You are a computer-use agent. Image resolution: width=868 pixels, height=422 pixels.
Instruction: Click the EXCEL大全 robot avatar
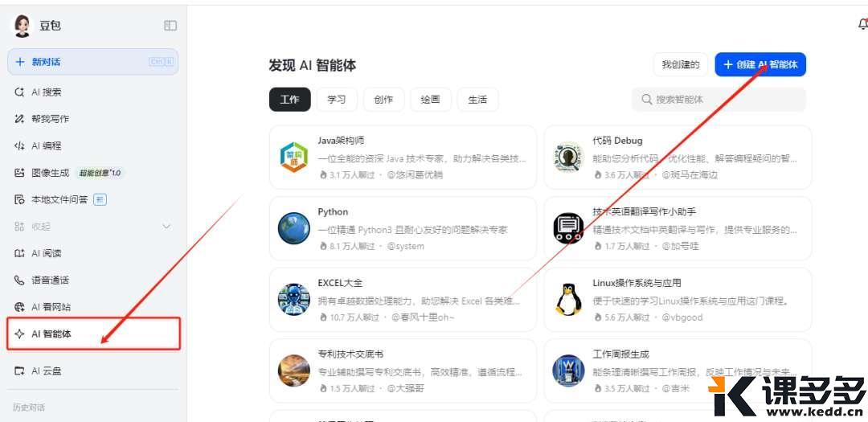294,300
